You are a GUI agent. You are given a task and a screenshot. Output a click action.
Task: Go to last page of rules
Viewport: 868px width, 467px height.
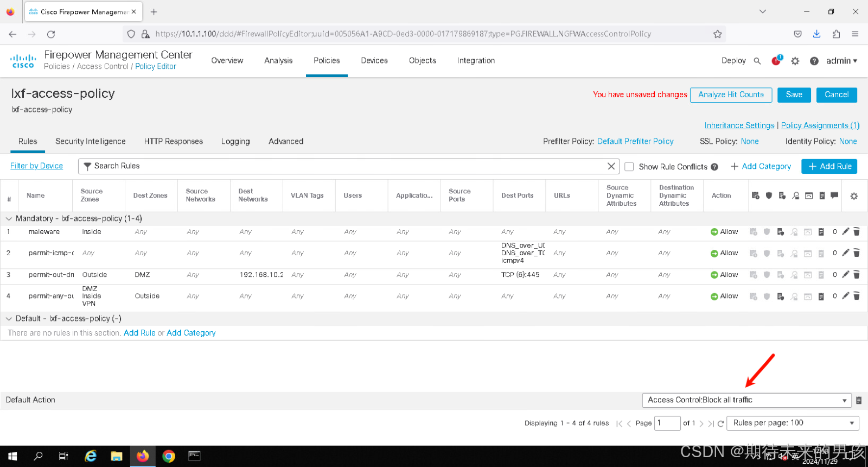point(711,424)
